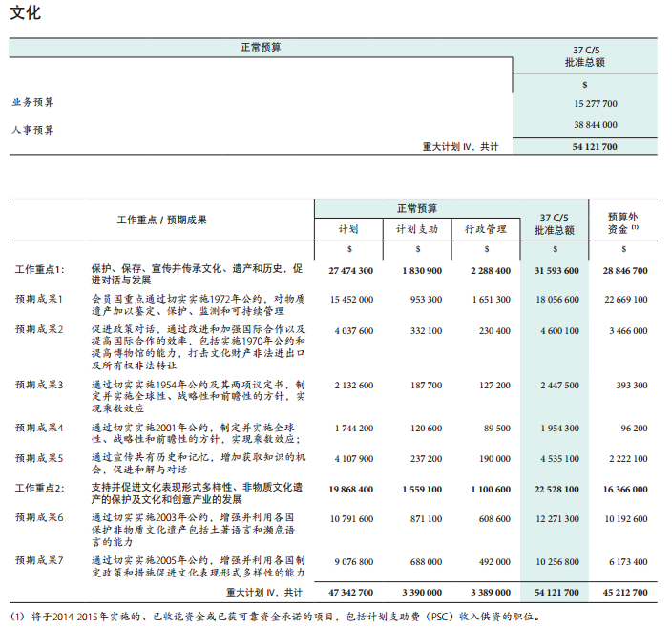Viewport: 672px width, 628px height.
Task: Click the 预算外资金 column header
Action: point(622,223)
